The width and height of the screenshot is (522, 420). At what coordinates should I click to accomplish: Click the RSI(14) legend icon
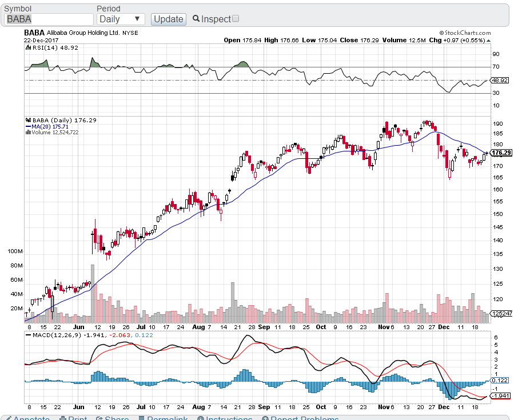[x=28, y=48]
